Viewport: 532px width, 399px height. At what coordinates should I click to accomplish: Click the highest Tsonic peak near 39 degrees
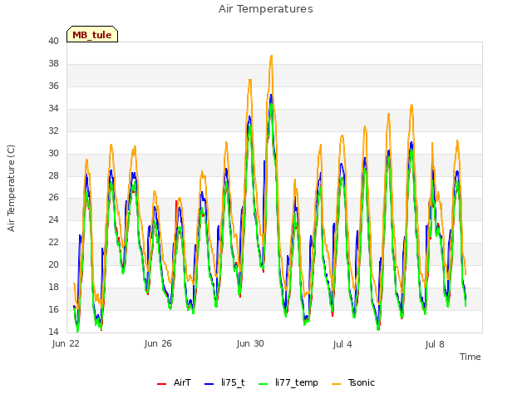(272, 56)
